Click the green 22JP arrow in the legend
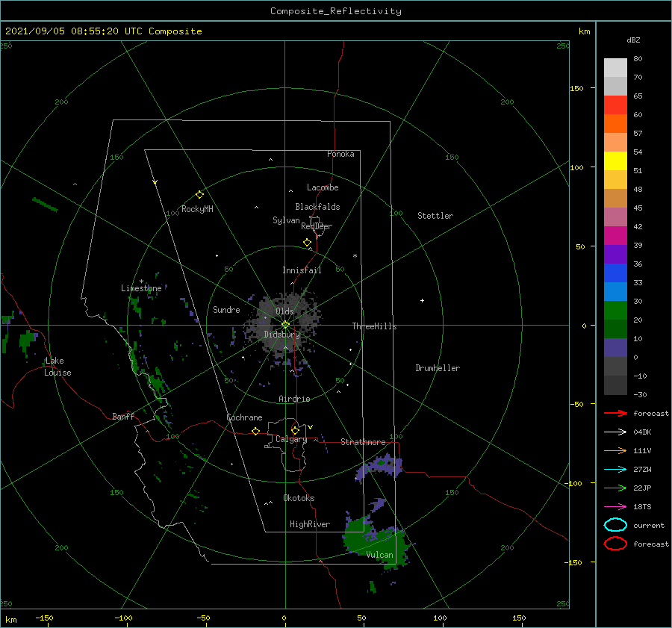672x628 pixels. coord(615,488)
